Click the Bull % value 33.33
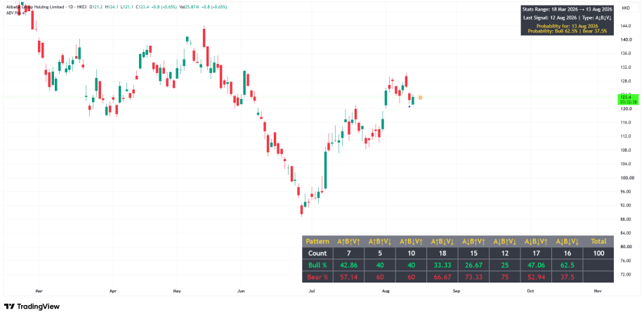This screenshot has width=644, height=317. [442, 265]
